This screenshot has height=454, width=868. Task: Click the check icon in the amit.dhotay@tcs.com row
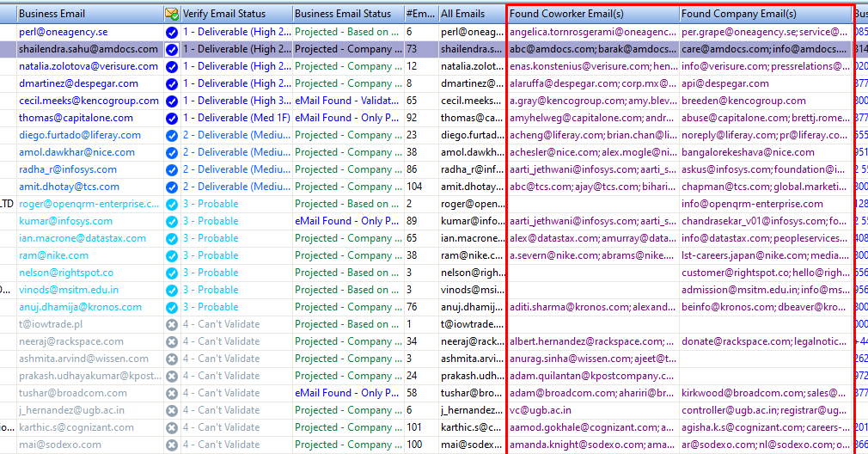click(172, 187)
